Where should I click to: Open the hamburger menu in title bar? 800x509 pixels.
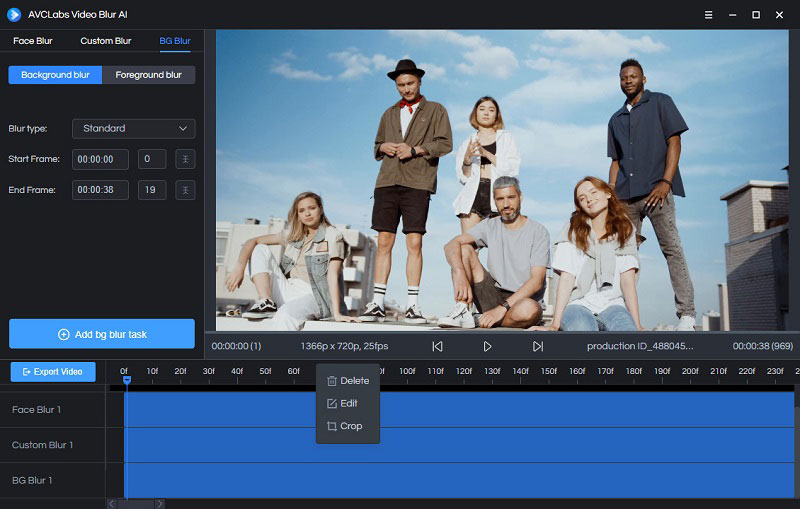[x=709, y=15]
